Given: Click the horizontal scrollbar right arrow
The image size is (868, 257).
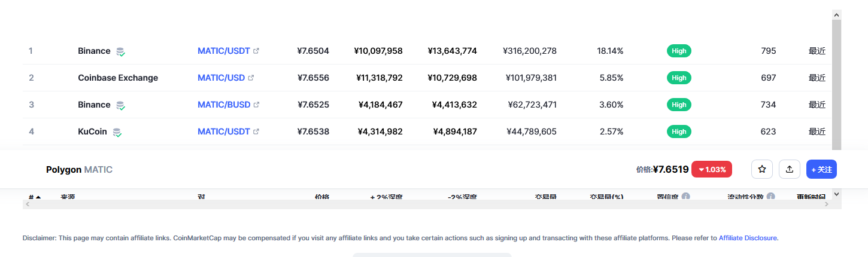Looking at the screenshot, I should tap(827, 204).
